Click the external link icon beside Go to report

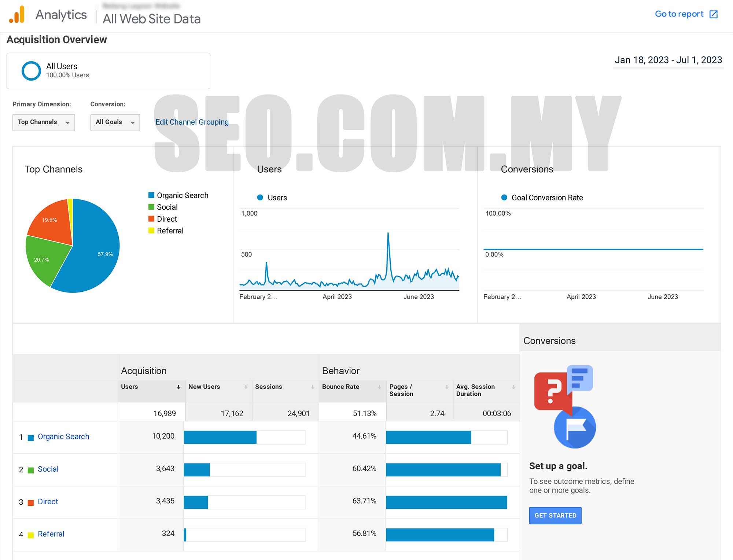coord(713,14)
